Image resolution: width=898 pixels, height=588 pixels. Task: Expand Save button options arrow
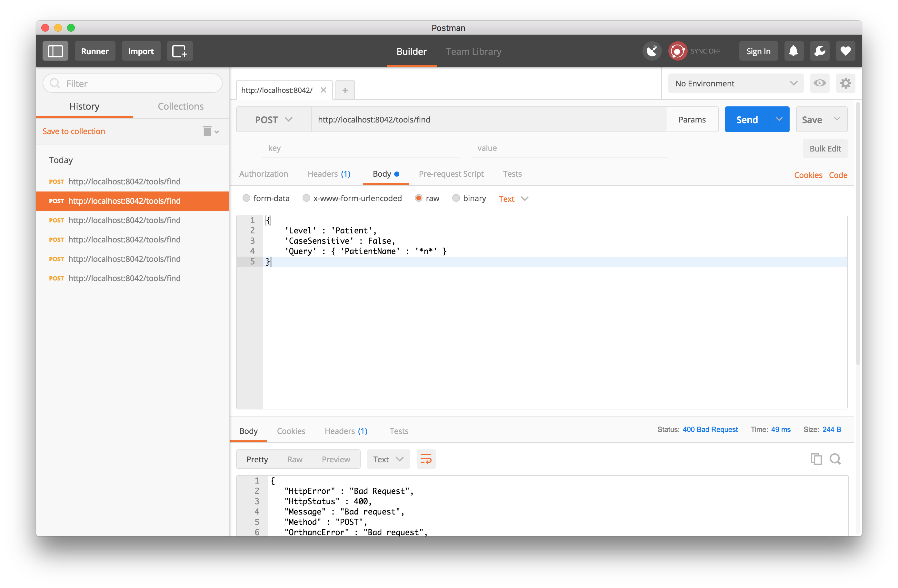pos(837,120)
